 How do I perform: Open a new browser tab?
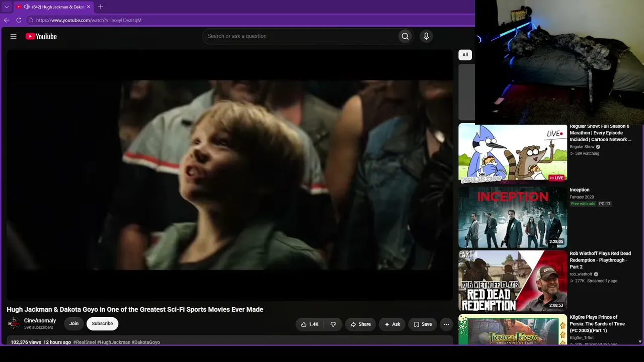pyautogui.click(x=101, y=7)
